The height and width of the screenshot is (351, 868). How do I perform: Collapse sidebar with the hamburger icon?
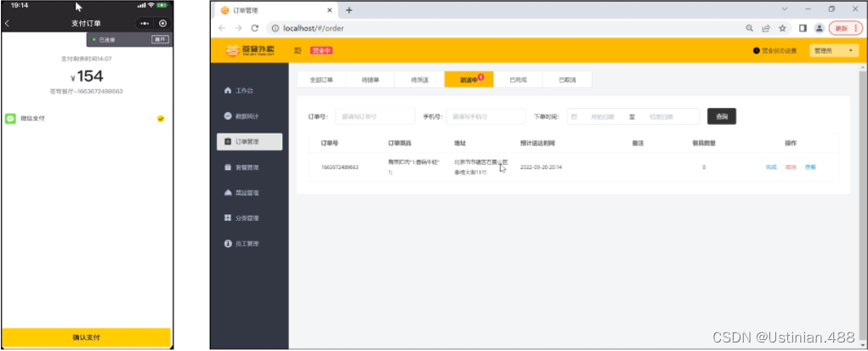click(298, 50)
